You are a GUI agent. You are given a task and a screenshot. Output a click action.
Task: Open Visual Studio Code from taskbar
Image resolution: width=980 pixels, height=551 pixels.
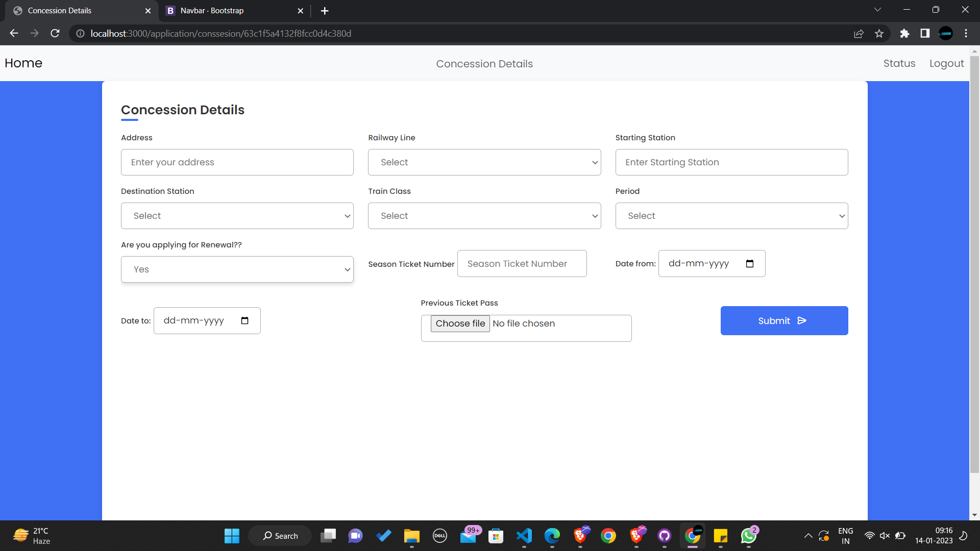tap(524, 536)
